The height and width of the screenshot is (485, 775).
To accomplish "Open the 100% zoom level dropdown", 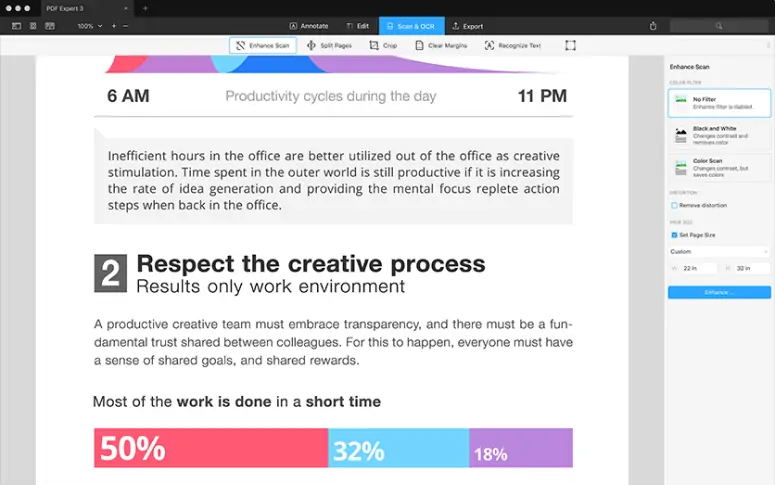I will click(89, 26).
